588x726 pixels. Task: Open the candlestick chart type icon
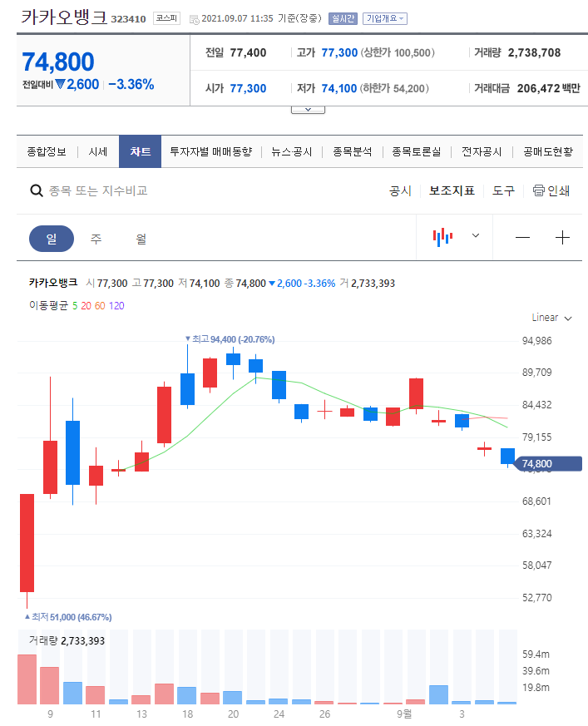(442, 237)
